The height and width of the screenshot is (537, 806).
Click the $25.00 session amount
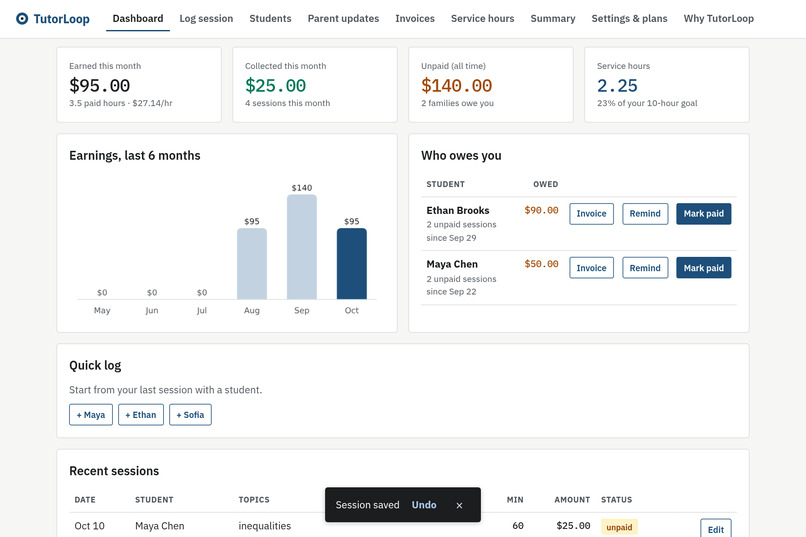coord(573,526)
